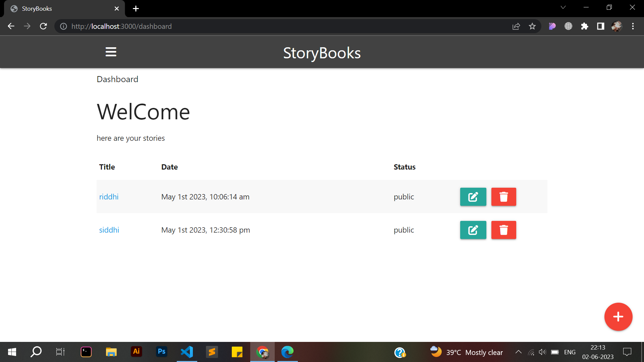This screenshot has height=362, width=644.
Task: Open Visual Studio Code from the taskbar
Action: pos(187,352)
